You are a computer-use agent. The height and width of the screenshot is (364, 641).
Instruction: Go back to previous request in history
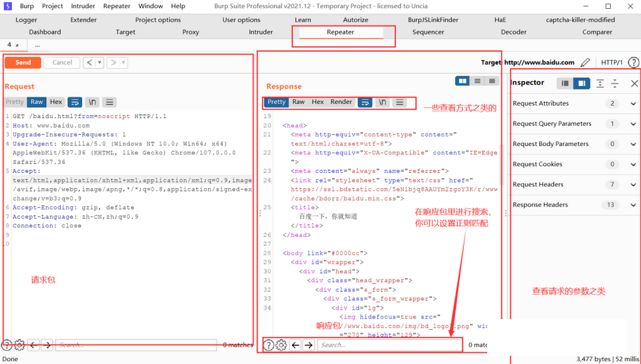(x=89, y=63)
